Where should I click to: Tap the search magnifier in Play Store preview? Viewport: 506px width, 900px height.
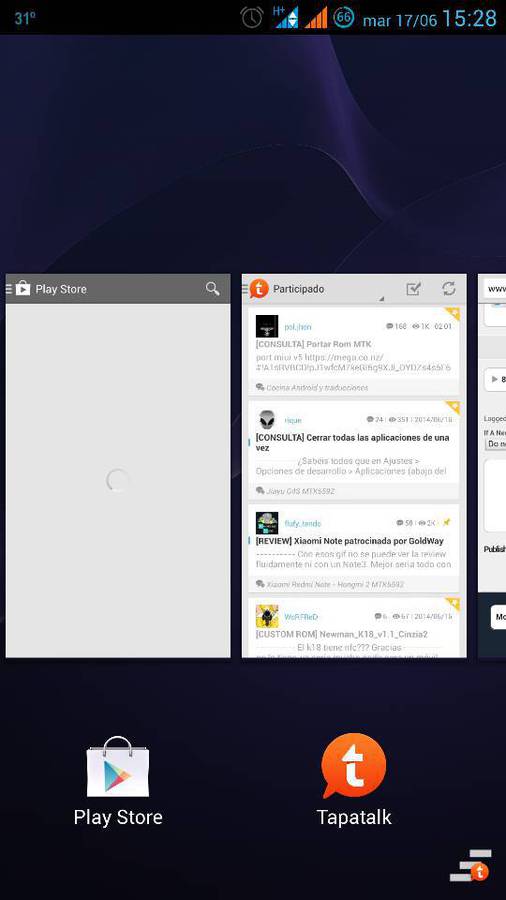coord(212,289)
